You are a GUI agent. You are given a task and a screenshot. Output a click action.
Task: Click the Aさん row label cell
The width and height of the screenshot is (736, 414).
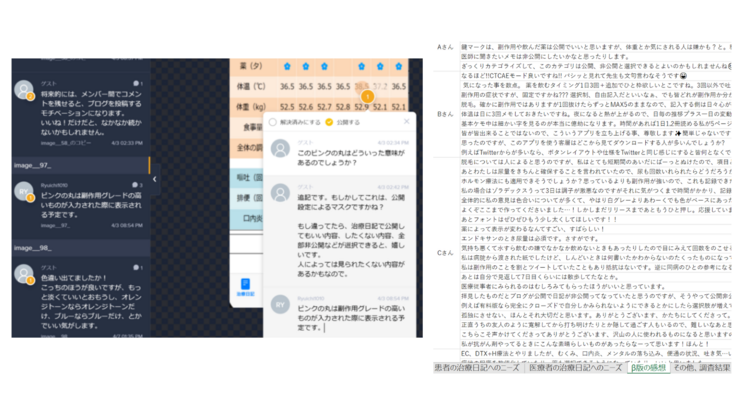(444, 47)
